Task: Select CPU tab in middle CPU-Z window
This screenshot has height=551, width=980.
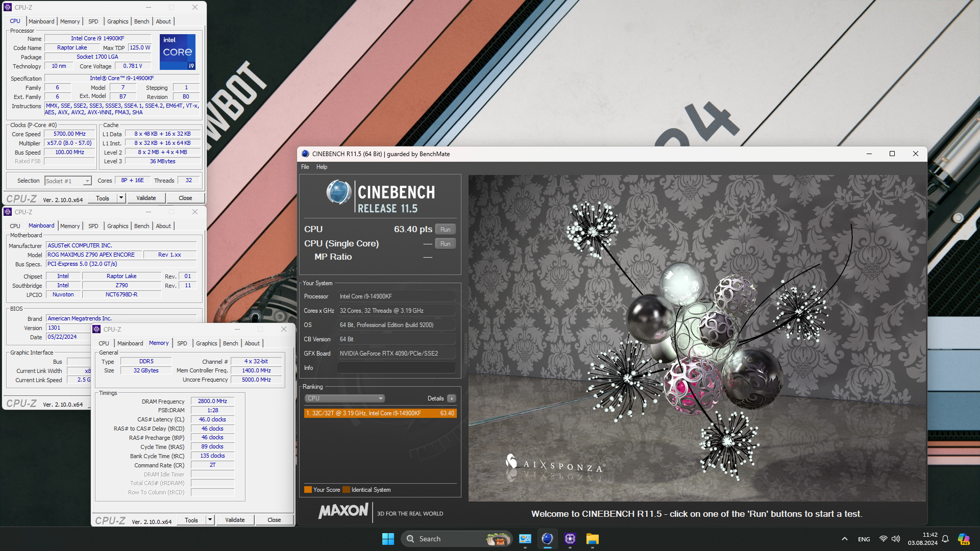Action: [15, 226]
